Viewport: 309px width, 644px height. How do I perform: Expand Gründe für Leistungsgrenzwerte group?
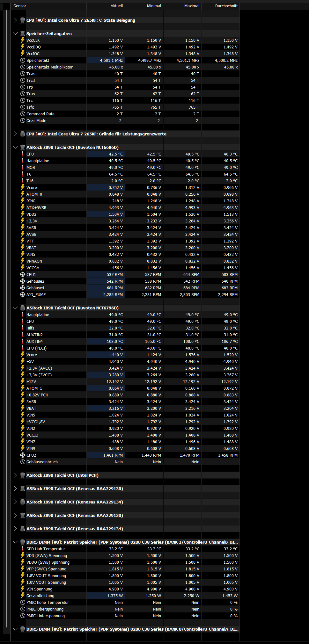pos(15,134)
